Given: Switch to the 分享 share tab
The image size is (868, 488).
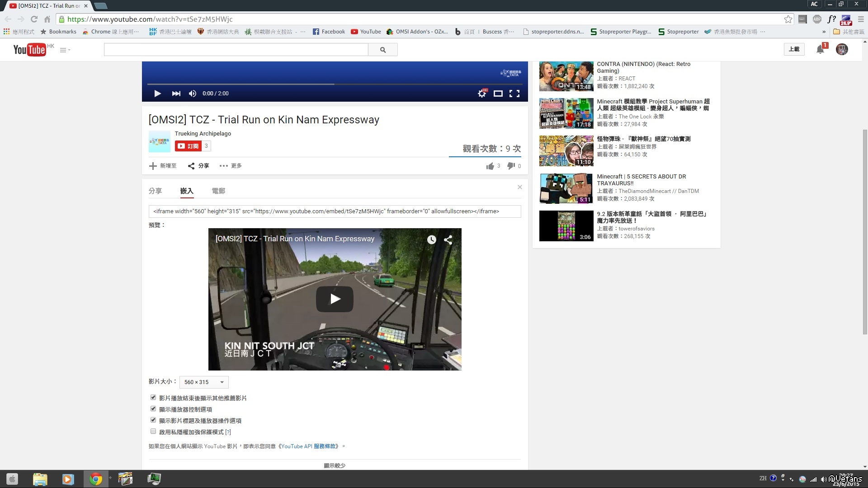Looking at the screenshot, I should pyautogui.click(x=155, y=191).
